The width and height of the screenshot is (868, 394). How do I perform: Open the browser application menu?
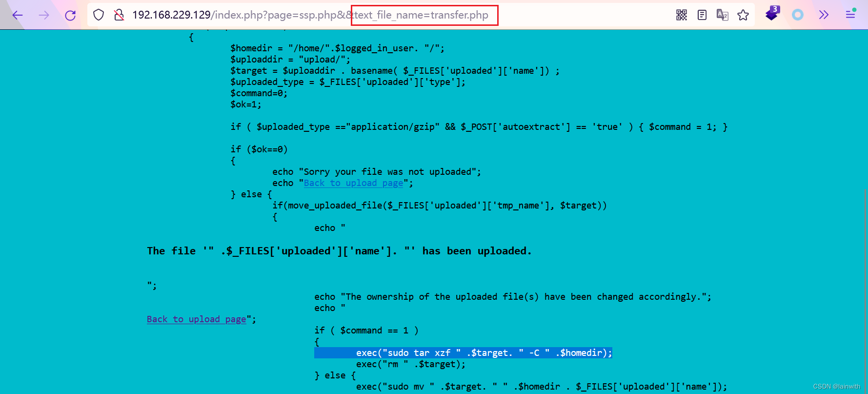tap(850, 14)
